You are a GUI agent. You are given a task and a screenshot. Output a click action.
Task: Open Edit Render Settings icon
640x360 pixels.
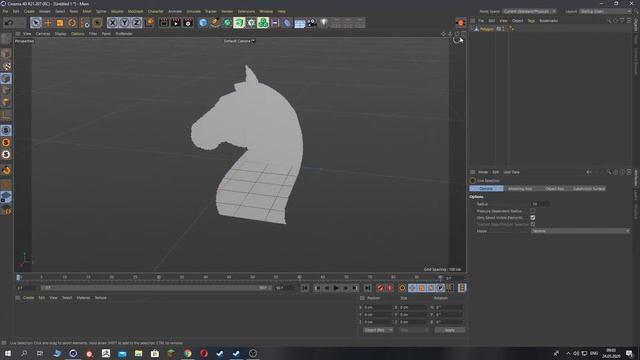188,23
